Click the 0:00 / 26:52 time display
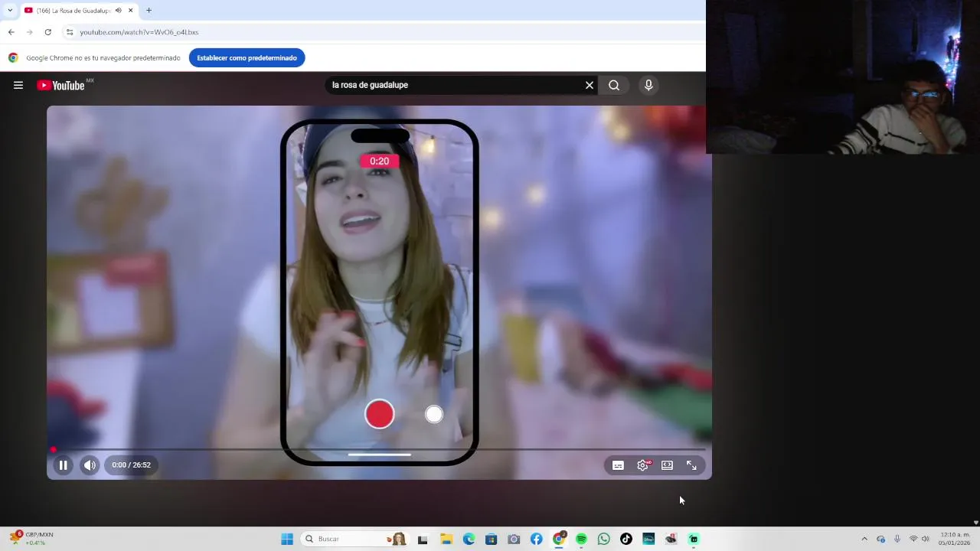The height and width of the screenshot is (551, 980). tap(131, 465)
